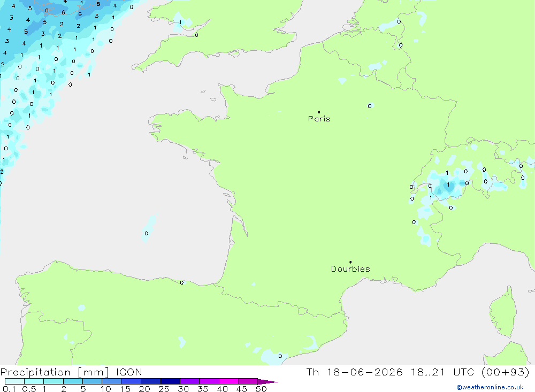
Task: Pick the blue legend swatch between 10 and 15
Action: point(112,381)
